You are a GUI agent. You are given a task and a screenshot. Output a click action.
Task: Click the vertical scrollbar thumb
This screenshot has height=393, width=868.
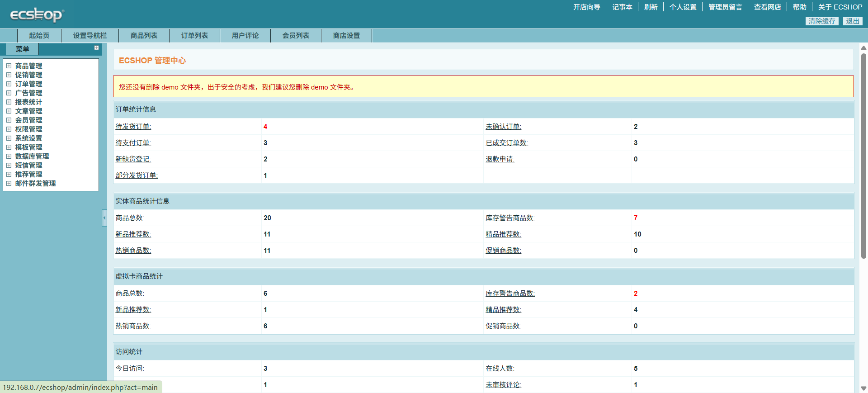[863, 156]
